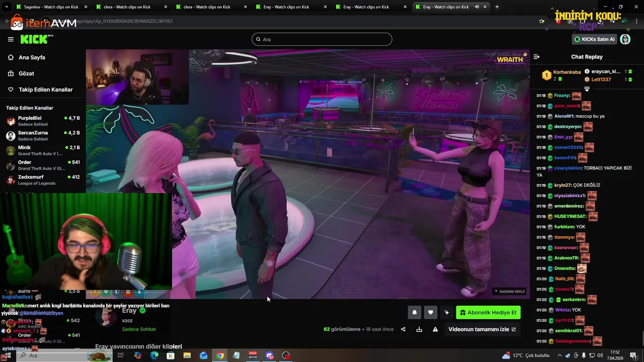644x362 pixels.
Task: Click chat user AloneW1
Action: [564, 116]
